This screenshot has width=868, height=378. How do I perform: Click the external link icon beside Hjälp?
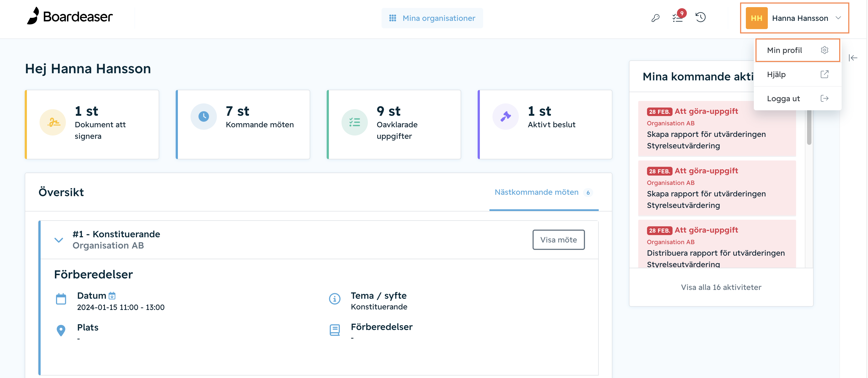(x=824, y=74)
